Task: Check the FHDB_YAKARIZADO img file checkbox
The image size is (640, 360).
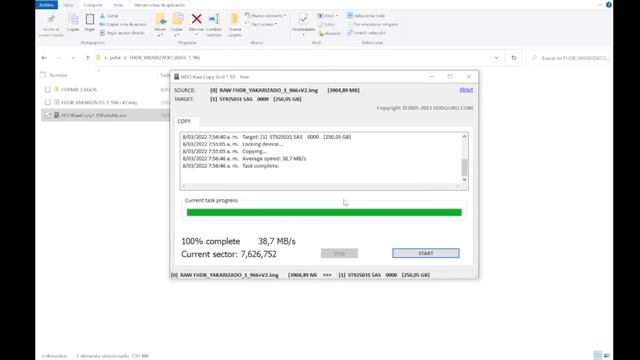Action: point(48,102)
